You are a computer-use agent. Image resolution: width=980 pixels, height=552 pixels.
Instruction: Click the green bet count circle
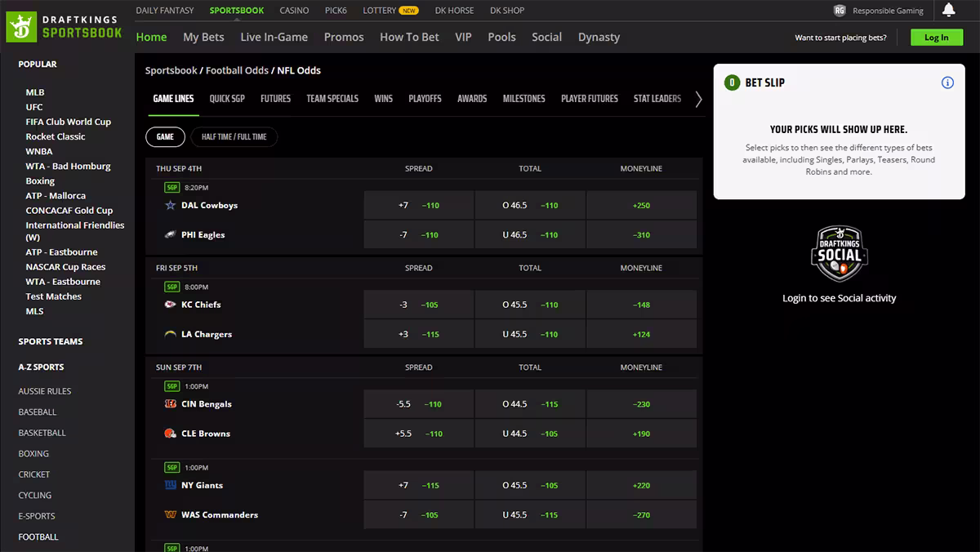click(x=732, y=82)
